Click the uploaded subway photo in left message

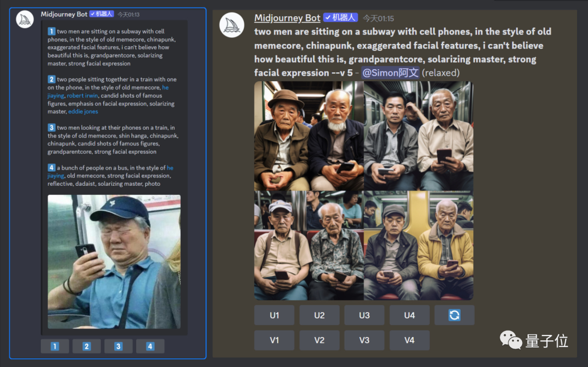click(113, 262)
